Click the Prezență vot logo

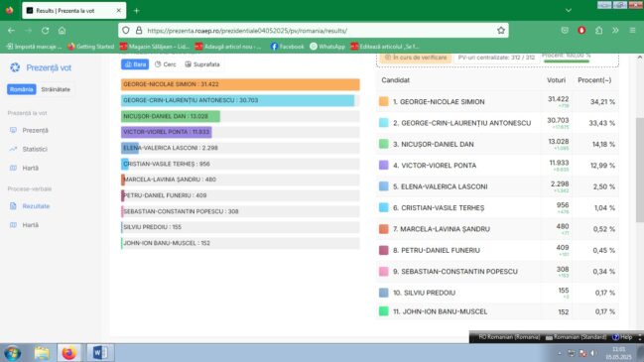[41, 67]
